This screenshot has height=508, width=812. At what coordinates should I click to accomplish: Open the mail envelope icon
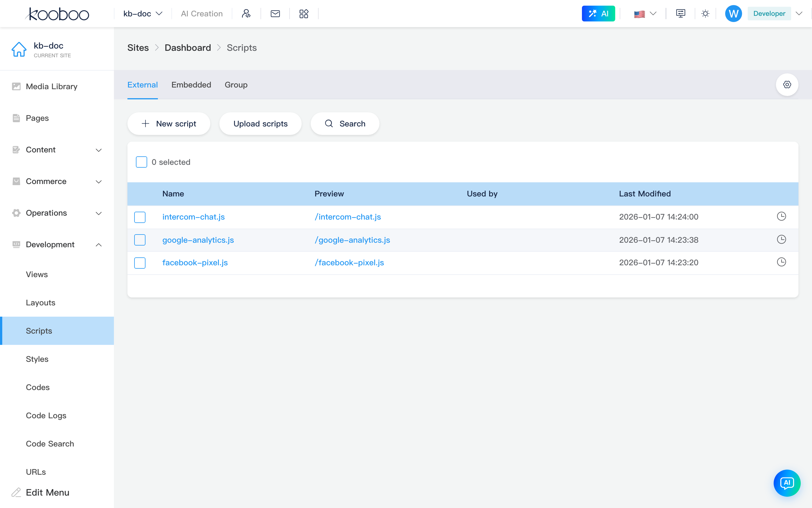(x=275, y=14)
